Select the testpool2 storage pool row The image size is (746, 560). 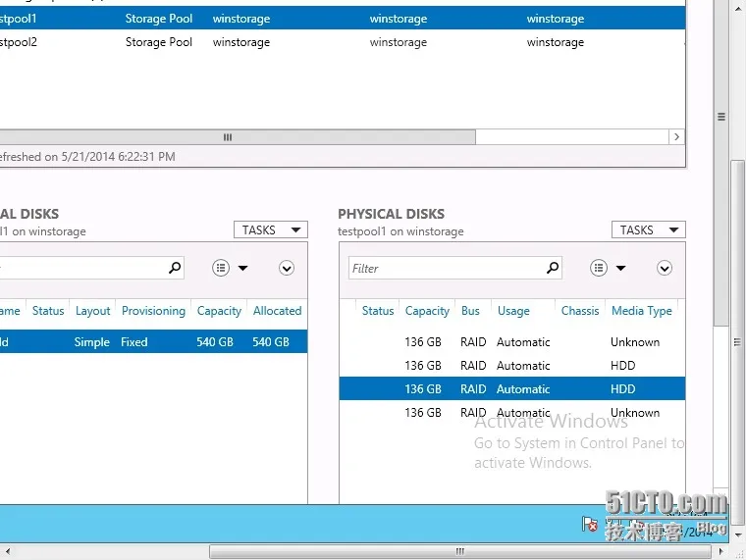point(343,42)
